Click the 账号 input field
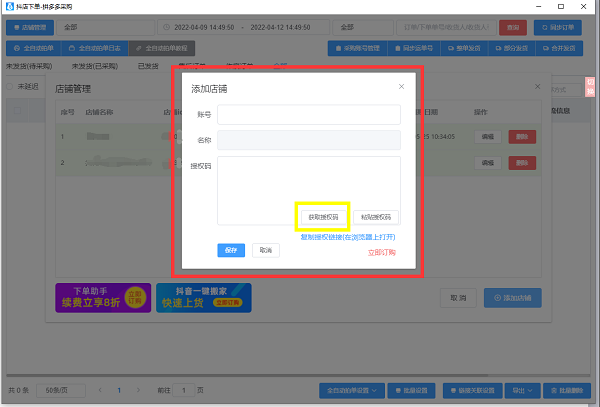Image resolution: width=600 pixels, height=407 pixels. coord(309,114)
